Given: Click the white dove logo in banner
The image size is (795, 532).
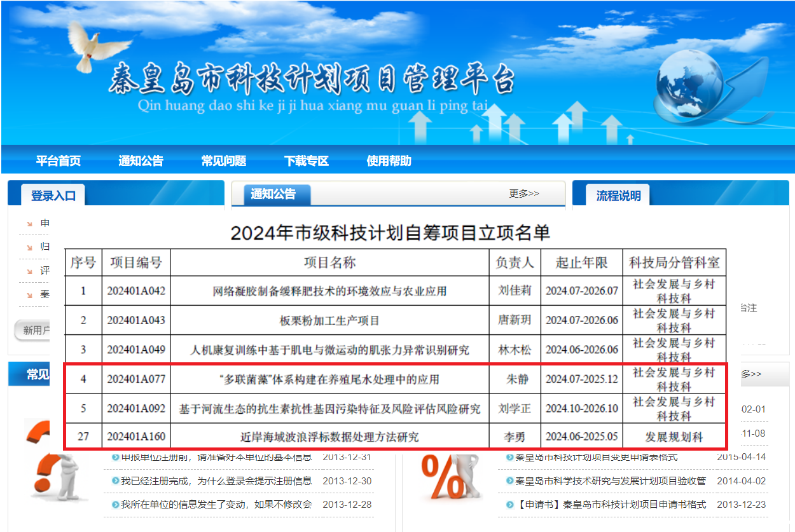Looking at the screenshot, I should pyautogui.click(x=92, y=44).
